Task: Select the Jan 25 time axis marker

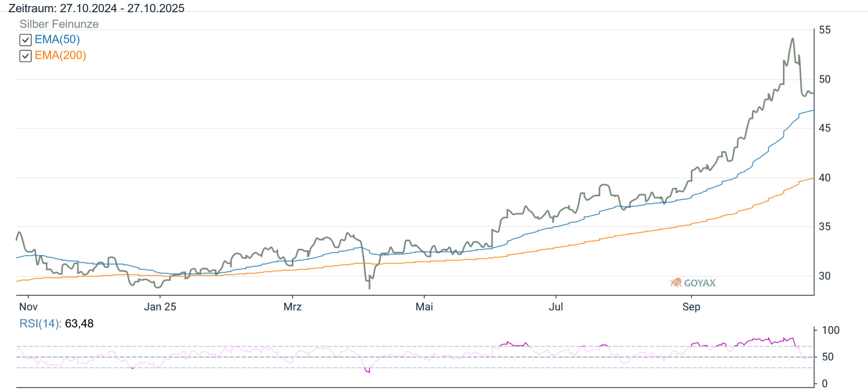Action: tap(160, 306)
